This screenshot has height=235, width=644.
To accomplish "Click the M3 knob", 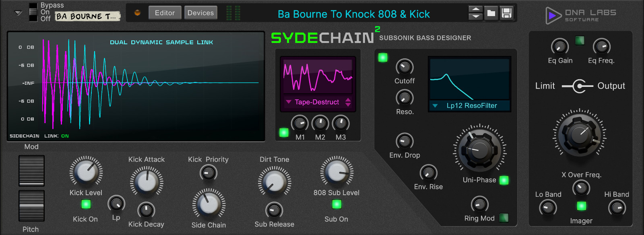I will (341, 123).
